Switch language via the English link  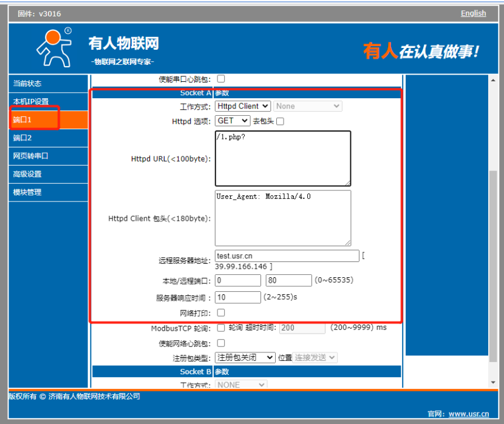[473, 13]
